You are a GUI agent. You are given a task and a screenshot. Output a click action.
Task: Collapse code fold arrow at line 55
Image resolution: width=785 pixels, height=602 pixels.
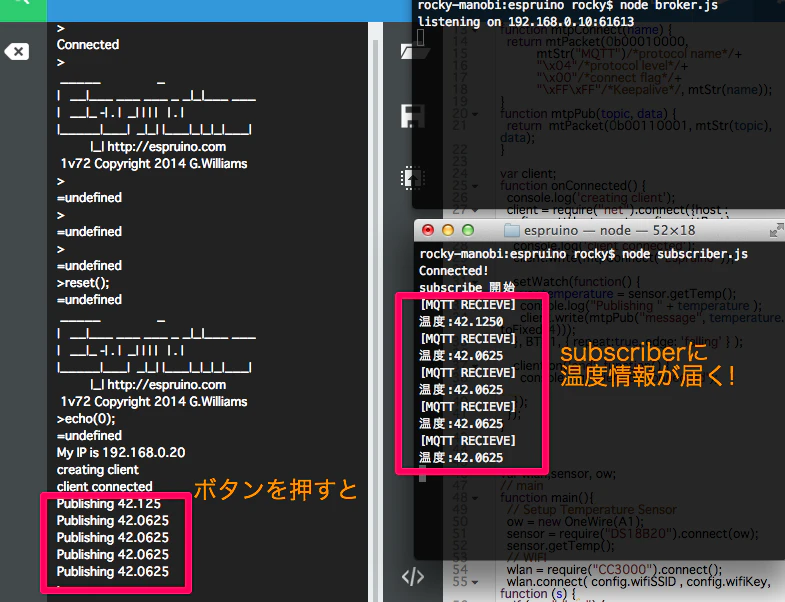click(475, 582)
